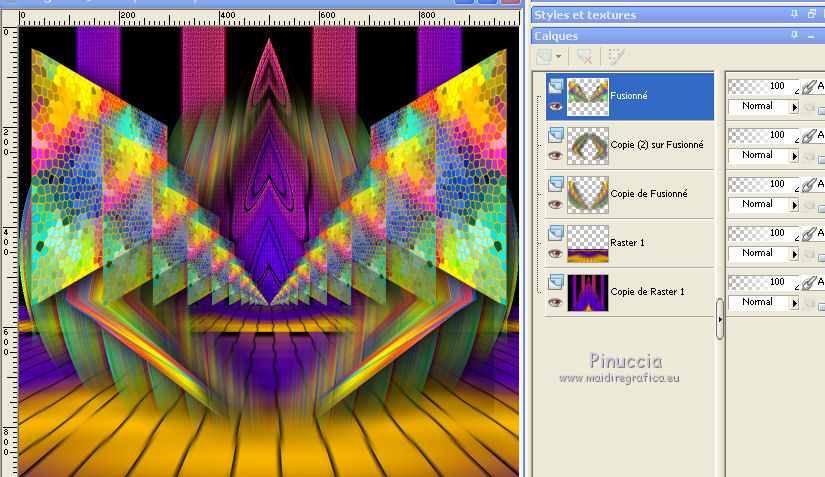This screenshot has width=825, height=477.
Task: Click Normal blend mode field of Raster 1 layer
Action: 759,253
